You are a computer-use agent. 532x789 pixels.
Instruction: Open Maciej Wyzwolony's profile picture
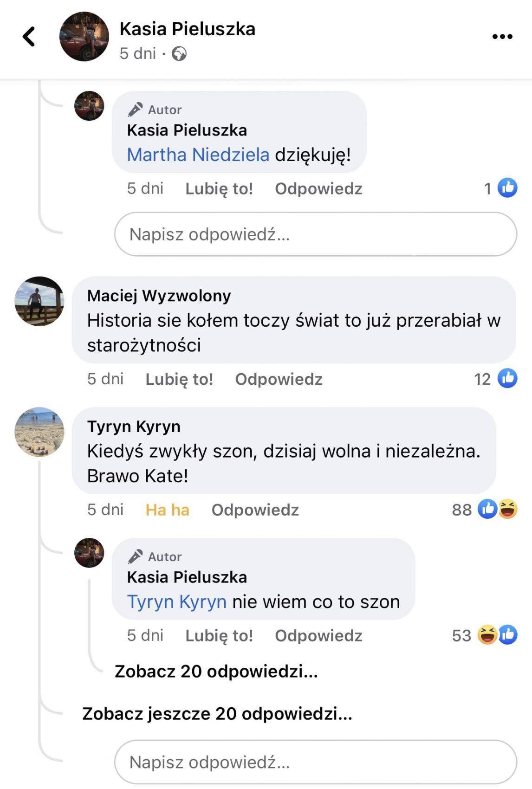pyautogui.click(x=39, y=301)
